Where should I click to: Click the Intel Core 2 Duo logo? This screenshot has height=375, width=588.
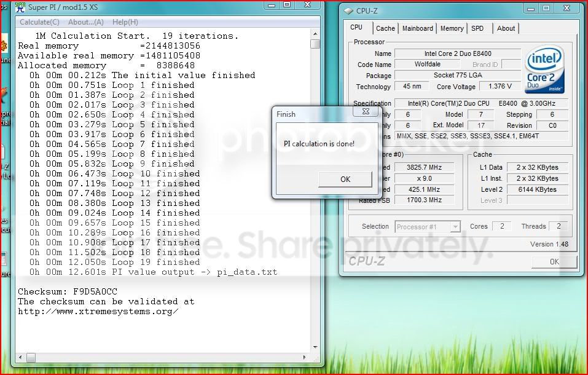coord(544,69)
